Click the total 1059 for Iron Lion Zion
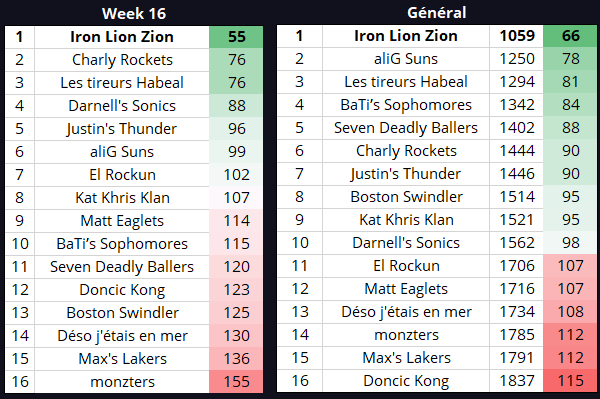 516,36
